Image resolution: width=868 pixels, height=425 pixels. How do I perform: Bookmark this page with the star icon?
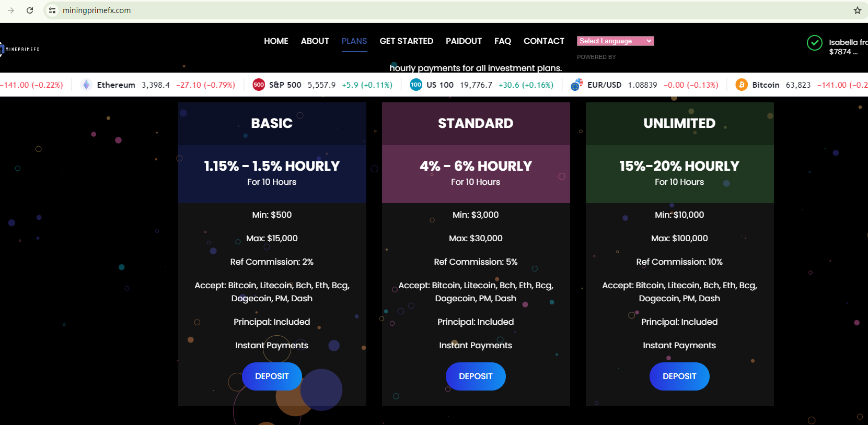click(x=857, y=10)
